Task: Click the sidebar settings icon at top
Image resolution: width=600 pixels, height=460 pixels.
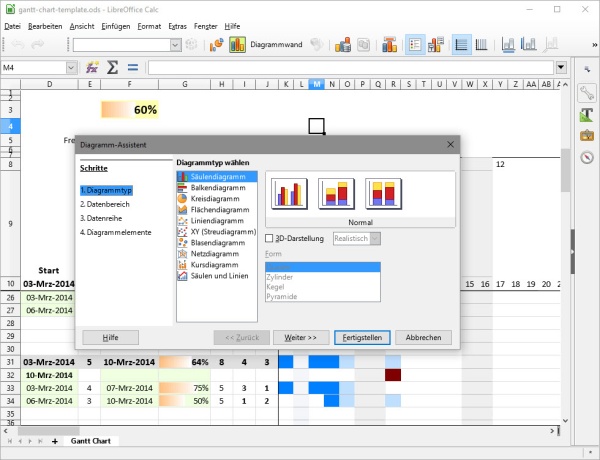Action: click(x=587, y=69)
